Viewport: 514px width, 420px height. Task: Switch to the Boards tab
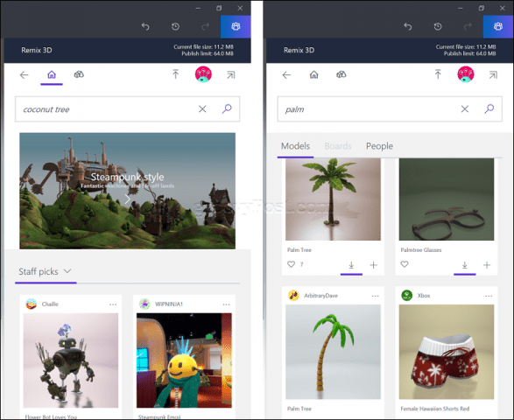338,146
